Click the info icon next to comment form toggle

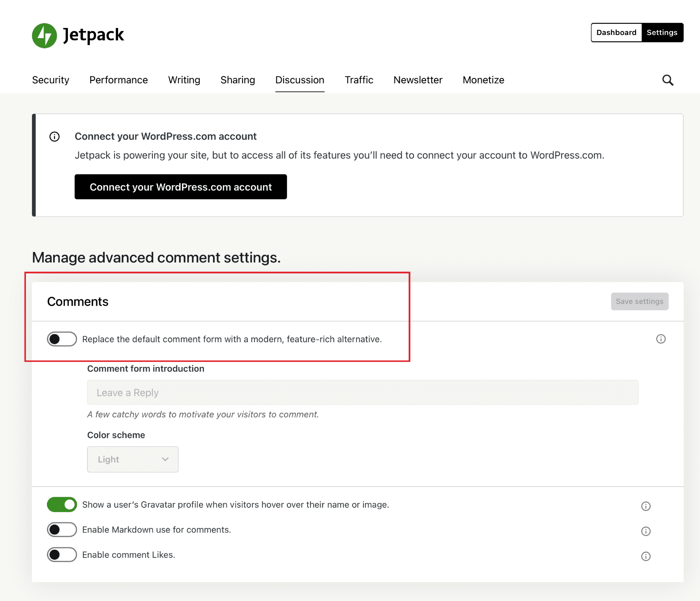(661, 339)
